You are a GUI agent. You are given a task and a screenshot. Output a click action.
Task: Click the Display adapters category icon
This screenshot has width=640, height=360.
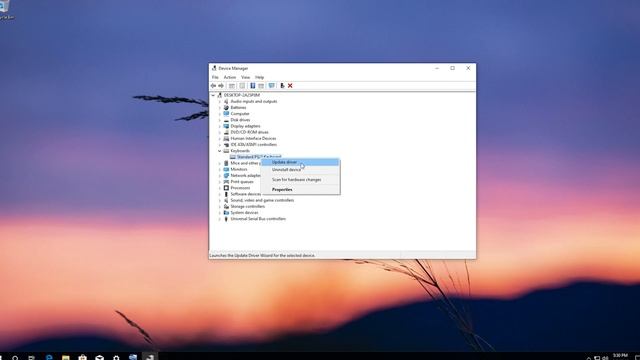click(x=226, y=126)
